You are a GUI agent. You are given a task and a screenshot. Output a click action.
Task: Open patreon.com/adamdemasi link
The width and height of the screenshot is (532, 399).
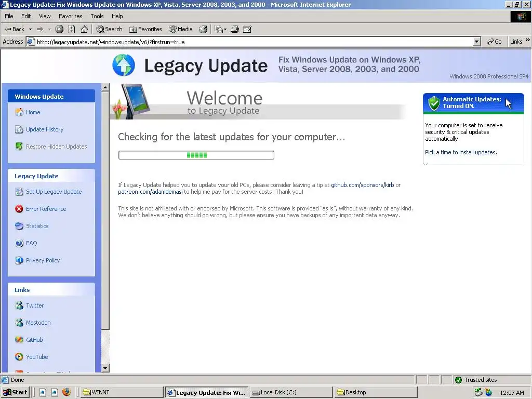tap(150, 192)
